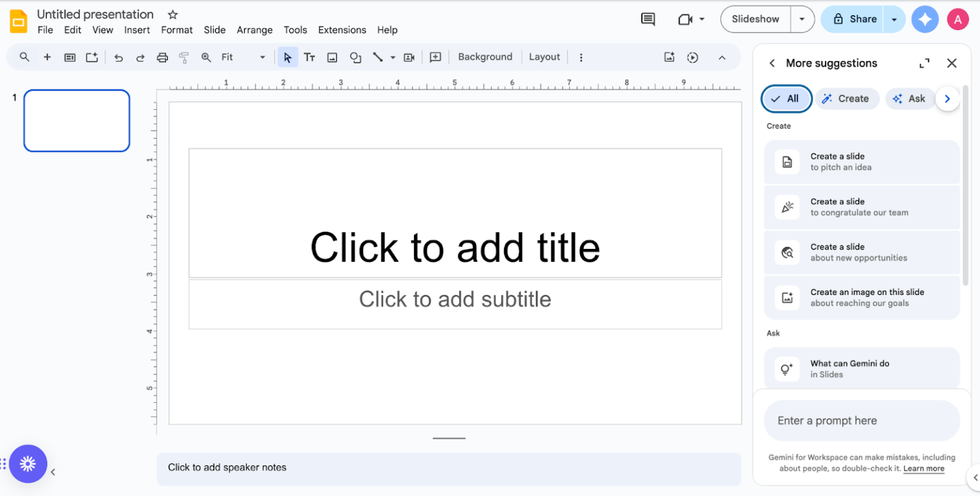Click the Print icon

click(x=162, y=57)
